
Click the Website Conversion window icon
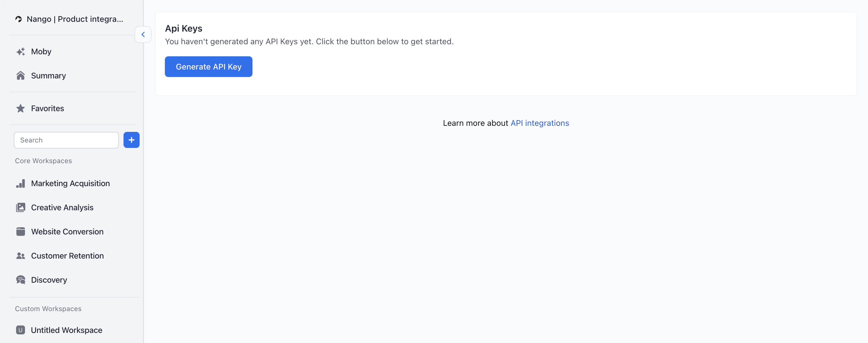point(21,232)
